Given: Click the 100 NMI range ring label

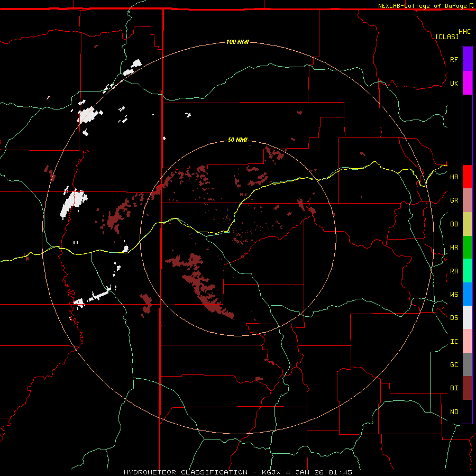Looking at the screenshot, I should [x=237, y=42].
